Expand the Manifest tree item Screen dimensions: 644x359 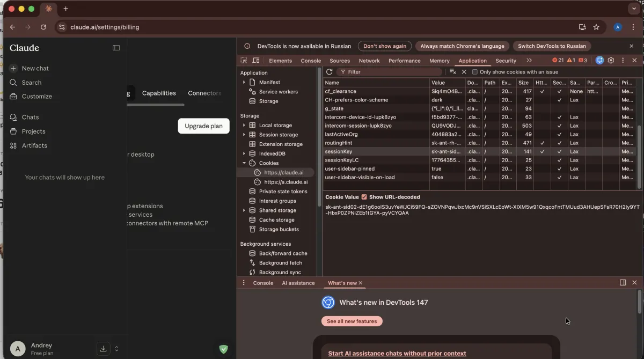[x=244, y=82]
